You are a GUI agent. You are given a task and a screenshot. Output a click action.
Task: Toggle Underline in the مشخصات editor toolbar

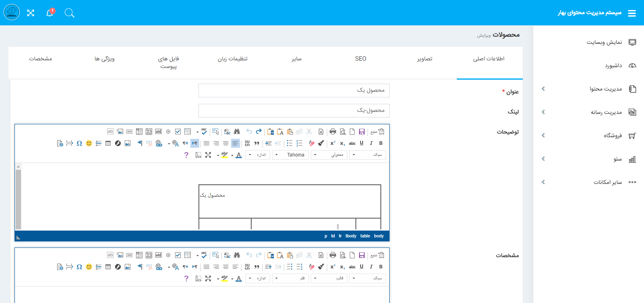pyautogui.click(x=361, y=267)
